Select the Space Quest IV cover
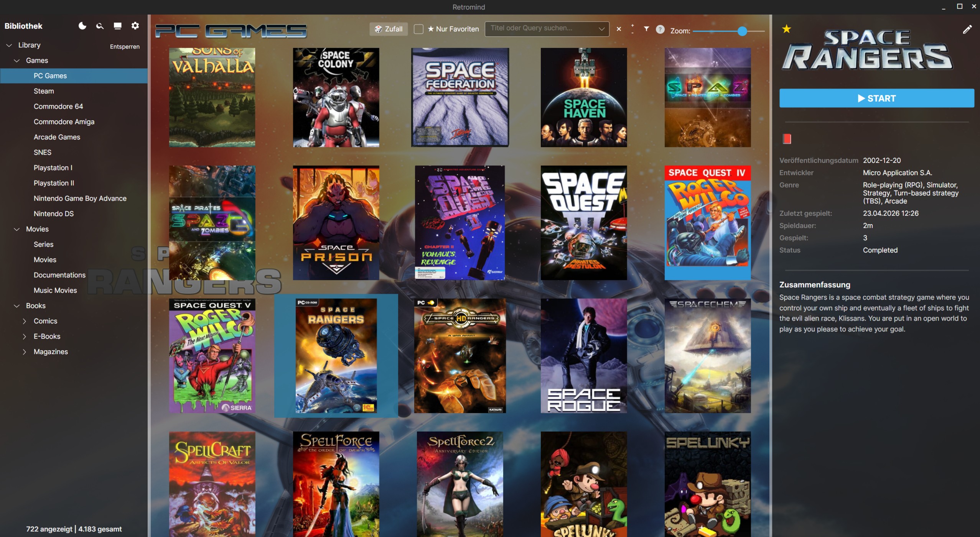The image size is (980, 537). [x=708, y=223]
